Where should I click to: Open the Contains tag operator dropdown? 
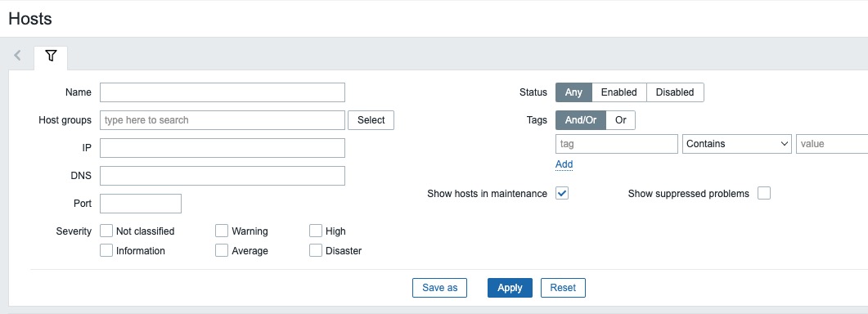tap(737, 144)
